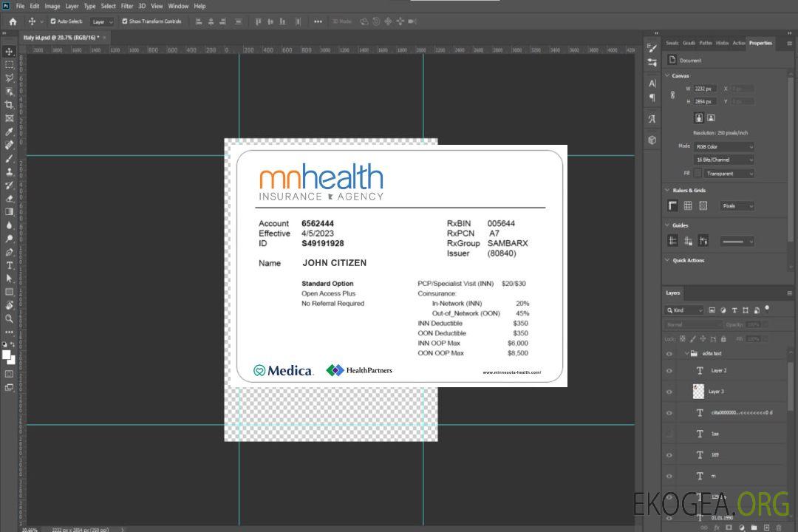The height and width of the screenshot is (532, 798).
Task: Hide Layer 2 using its eye icon
Action: [669, 371]
